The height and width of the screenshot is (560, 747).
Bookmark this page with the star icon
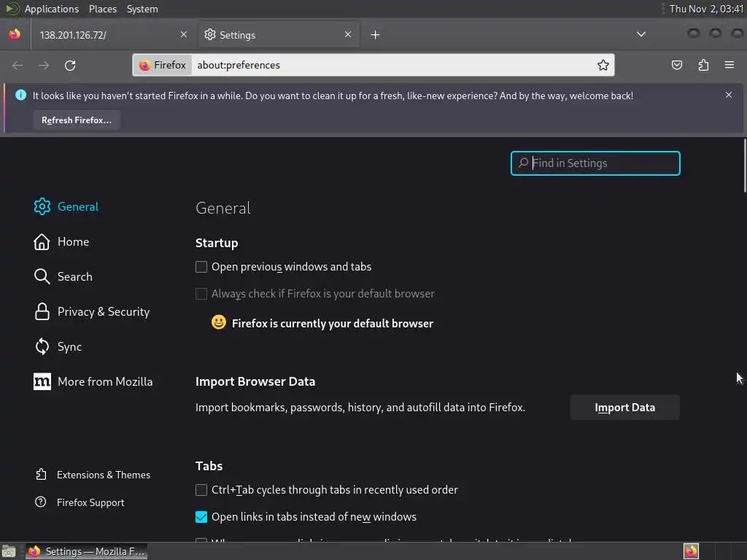[603, 65]
